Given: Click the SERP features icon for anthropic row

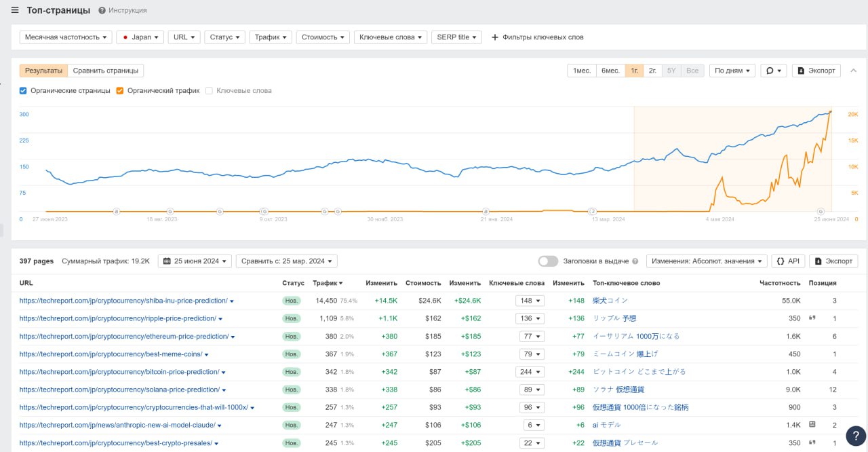Looking at the screenshot, I should (x=812, y=424).
